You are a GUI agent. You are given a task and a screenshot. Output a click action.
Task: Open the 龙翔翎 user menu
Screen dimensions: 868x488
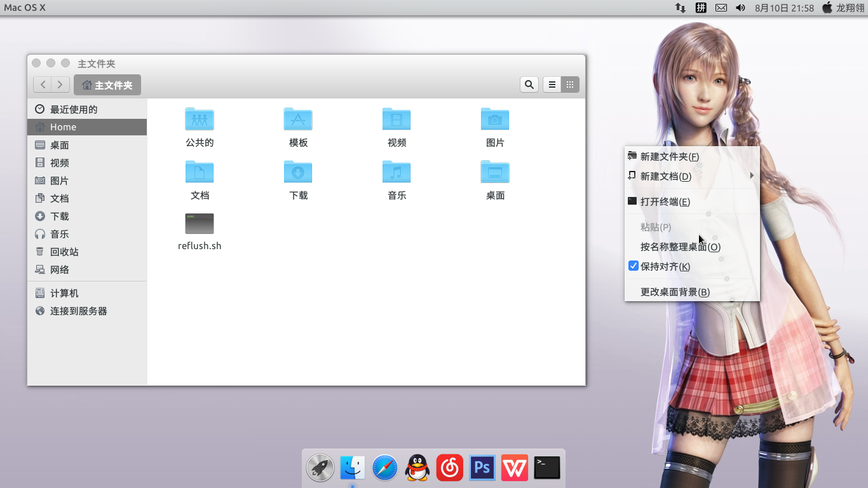pos(843,8)
